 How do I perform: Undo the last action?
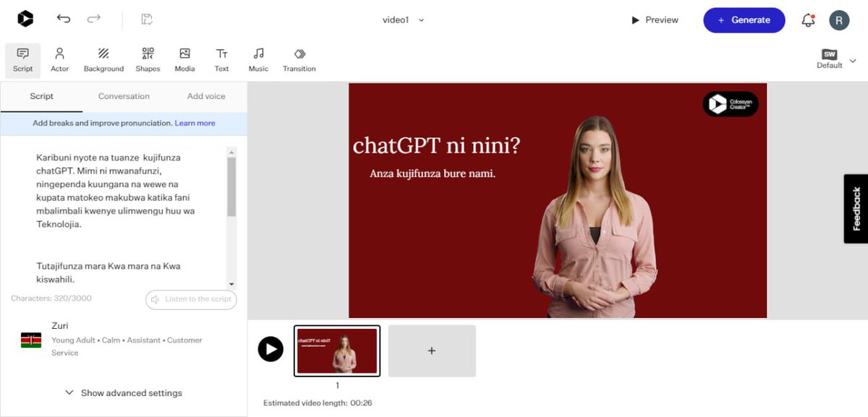pos(64,20)
